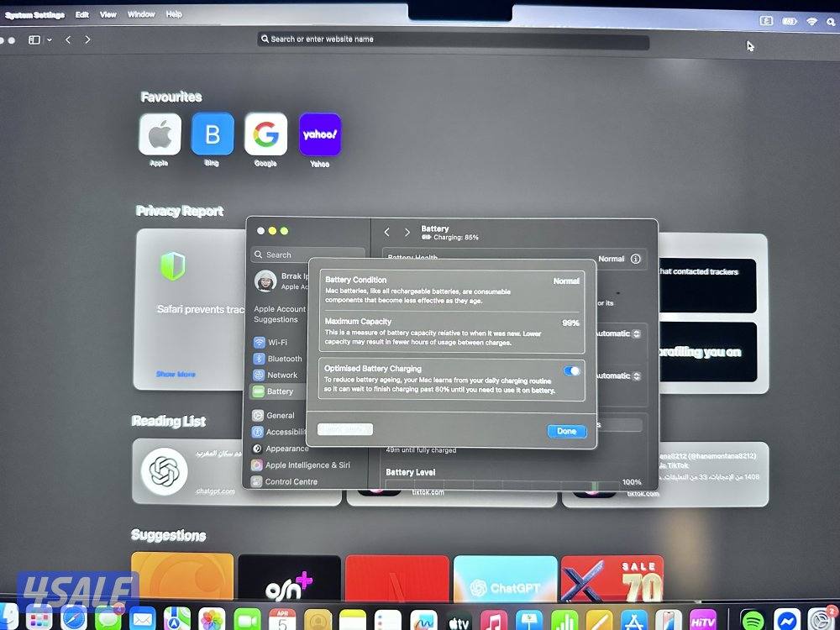Open General settings in sidebar
The width and height of the screenshot is (840, 630).
click(x=280, y=415)
